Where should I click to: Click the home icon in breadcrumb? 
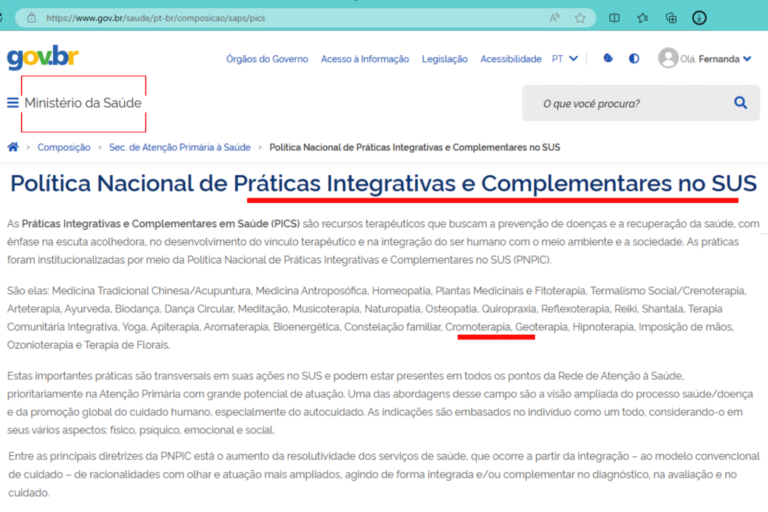coord(13,147)
